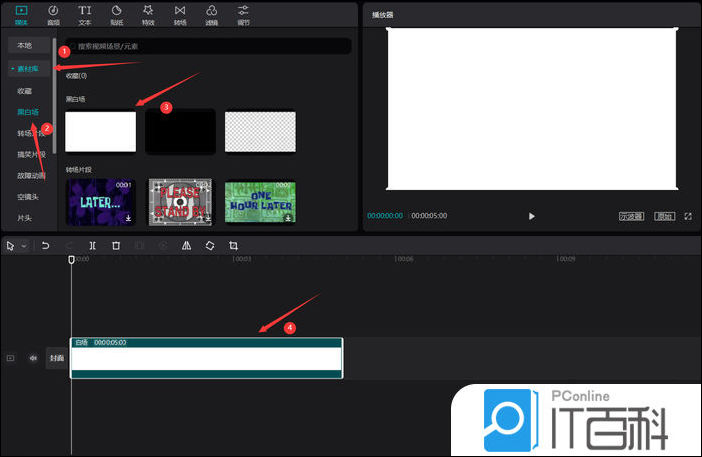Open the Filters tab
Viewport: 702px width, 457px height.
point(212,15)
